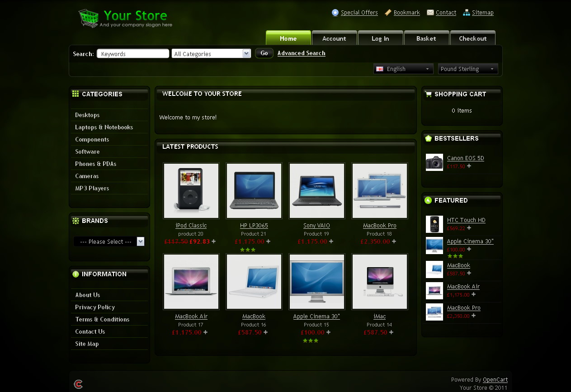Add iMac to cart with plus icon
This screenshot has height=392, width=571.
[x=391, y=332]
